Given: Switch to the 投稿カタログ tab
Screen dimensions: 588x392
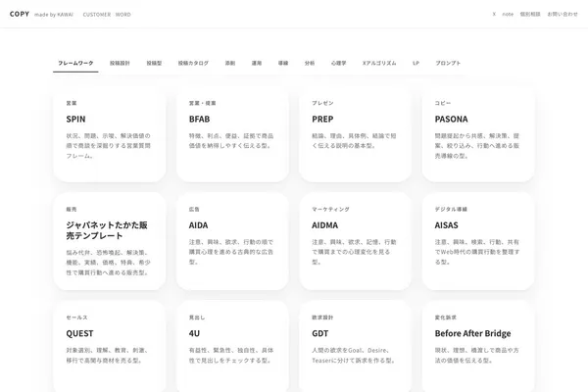Looking at the screenshot, I should 193,63.
